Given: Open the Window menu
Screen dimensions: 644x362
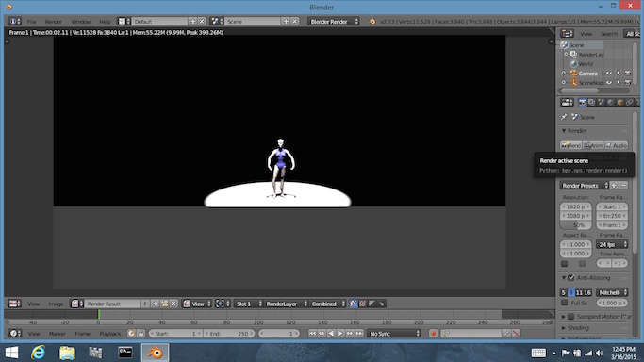Looking at the screenshot, I should [x=81, y=22].
